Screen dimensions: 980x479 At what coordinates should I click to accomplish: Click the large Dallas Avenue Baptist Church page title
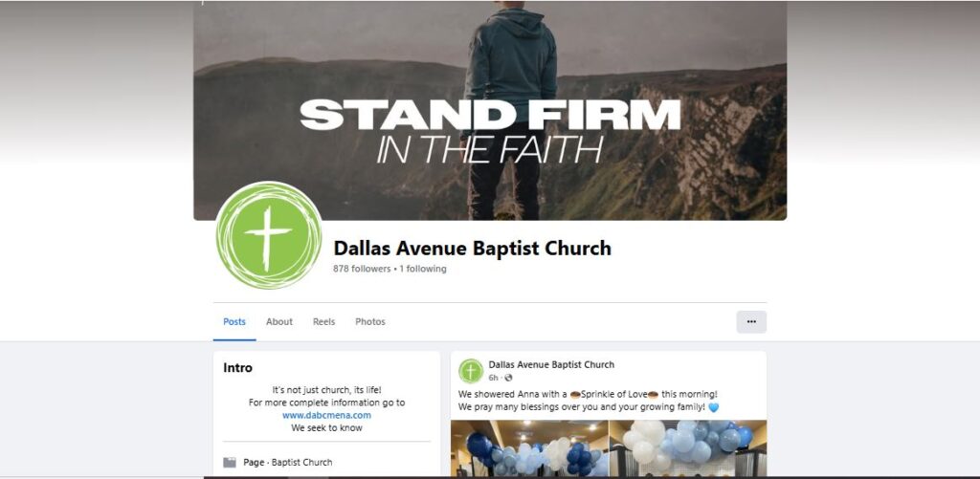472,249
